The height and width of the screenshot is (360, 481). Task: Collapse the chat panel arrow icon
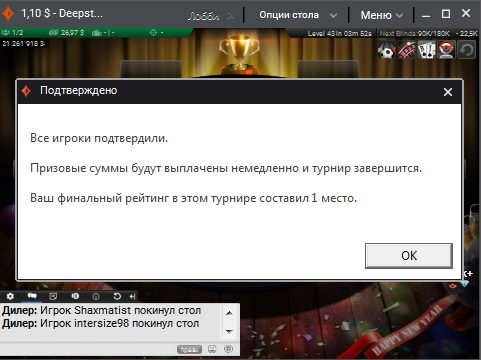[133, 296]
